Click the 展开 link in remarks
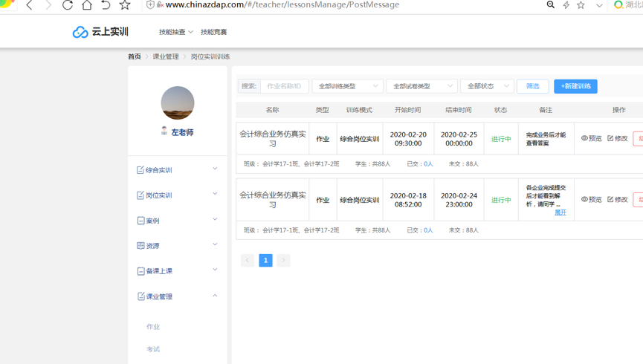The width and height of the screenshot is (643, 364). [560, 212]
